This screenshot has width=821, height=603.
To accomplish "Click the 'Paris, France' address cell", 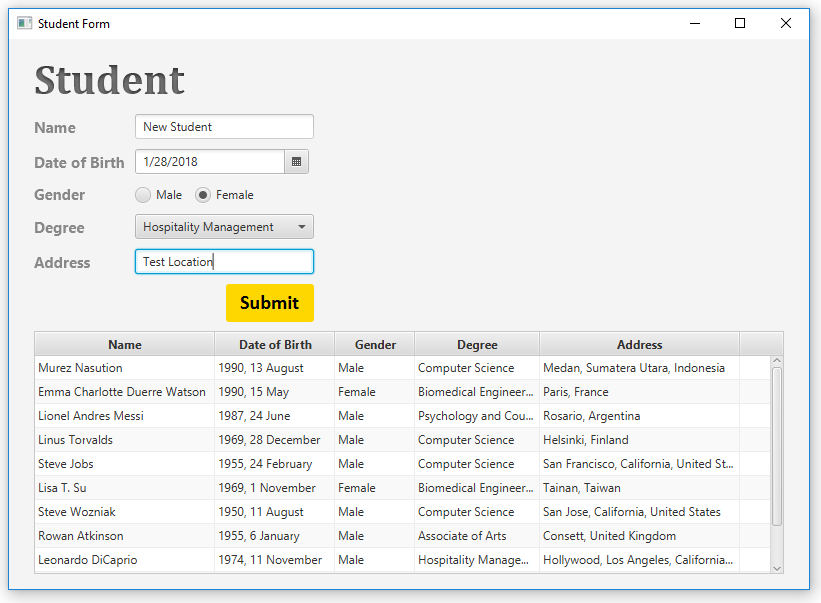I will (x=639, y=392).
